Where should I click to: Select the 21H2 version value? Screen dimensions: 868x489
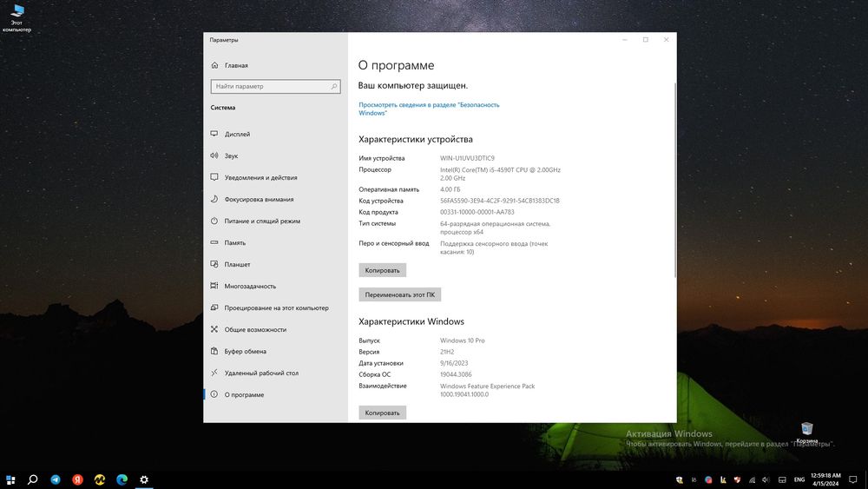[x=447, y=352]
